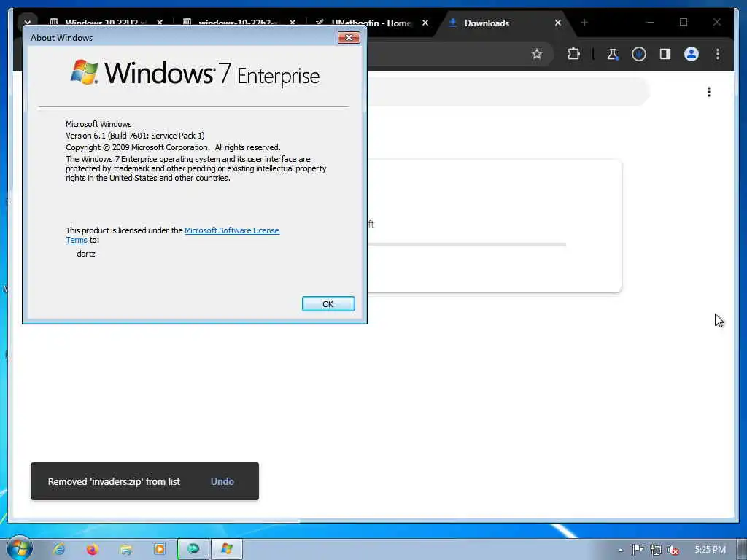Image resolution: width=747 pixels, height=560 pixels.
Task: Open a new tab with plus button
Action: (x=584, y=23)
